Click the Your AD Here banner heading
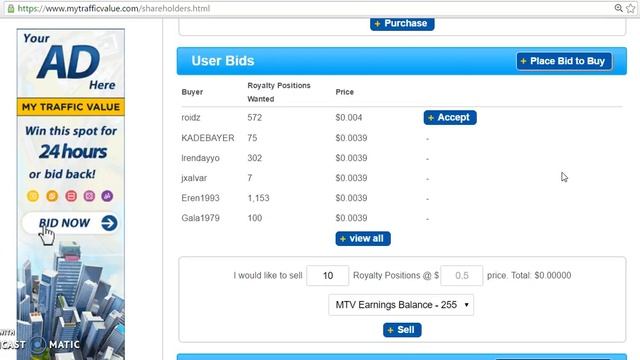 tap(69, 62)
